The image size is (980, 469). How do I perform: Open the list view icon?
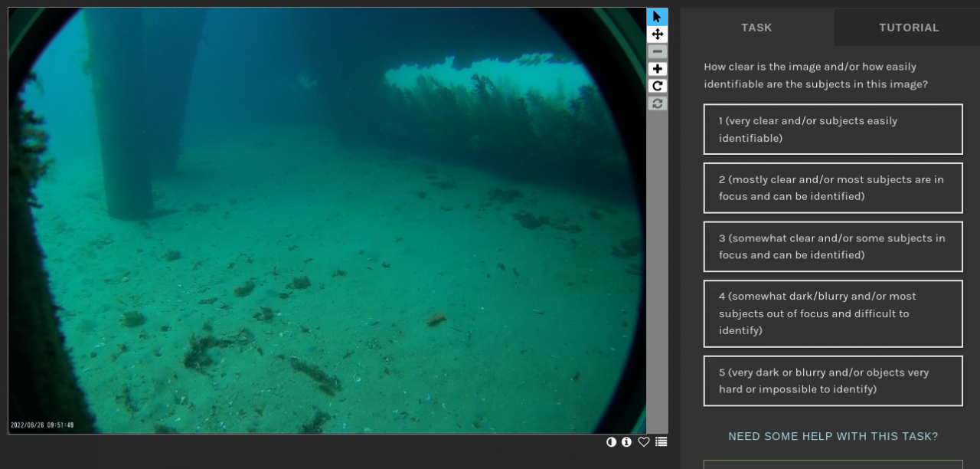tap(661, 442)
